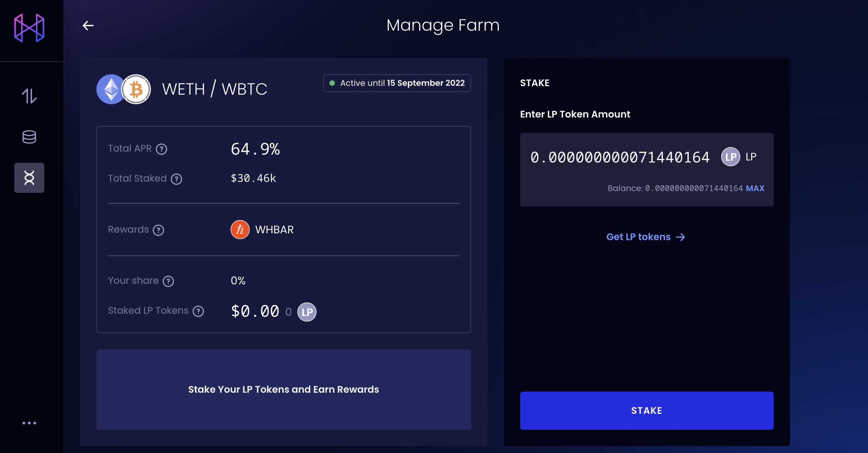Image resolution: width=868 pixels, height=453 pixels.
Task: Click the WETH / WBTC token pair icons
Action: [x=124, y=89]
